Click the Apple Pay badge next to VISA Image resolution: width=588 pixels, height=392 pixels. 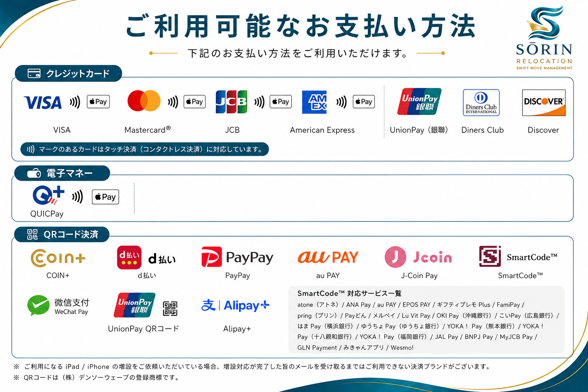click(98, 102)
